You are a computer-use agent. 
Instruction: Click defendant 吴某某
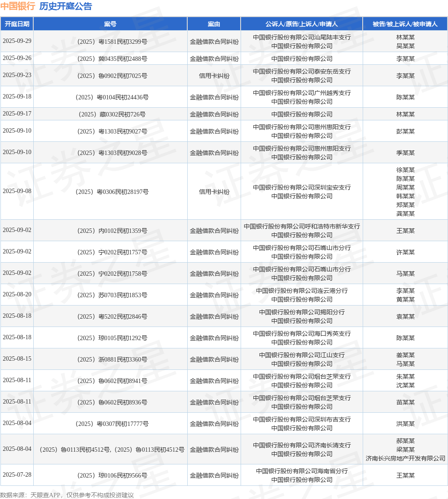[406, 46]
